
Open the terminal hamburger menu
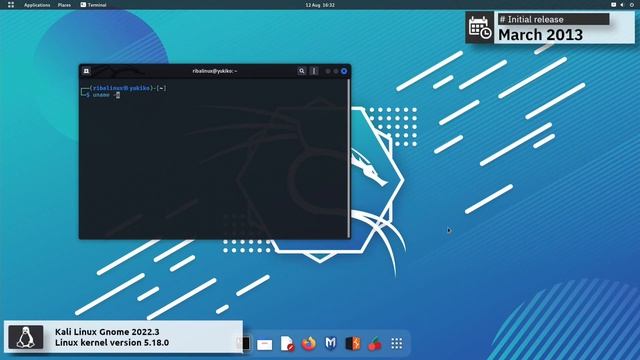tap(314, 71)
